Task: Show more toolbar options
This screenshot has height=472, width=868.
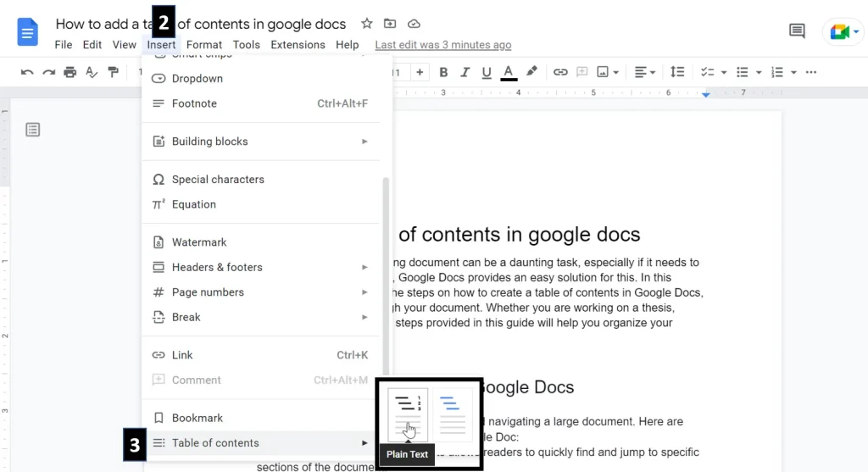Action: click(x=811, y=72)
